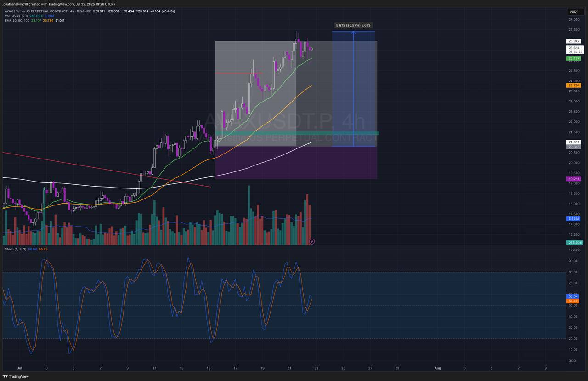588x381 pixels.
Task: Click the blue 3.13M volume axis label
Action: pos(574,218)
